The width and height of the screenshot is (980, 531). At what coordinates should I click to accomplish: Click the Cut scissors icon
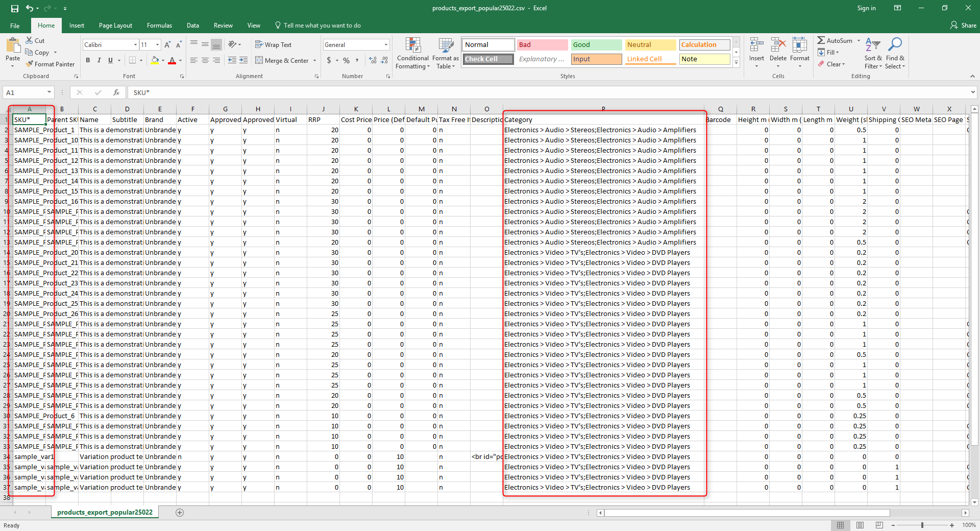pos(30,40)
